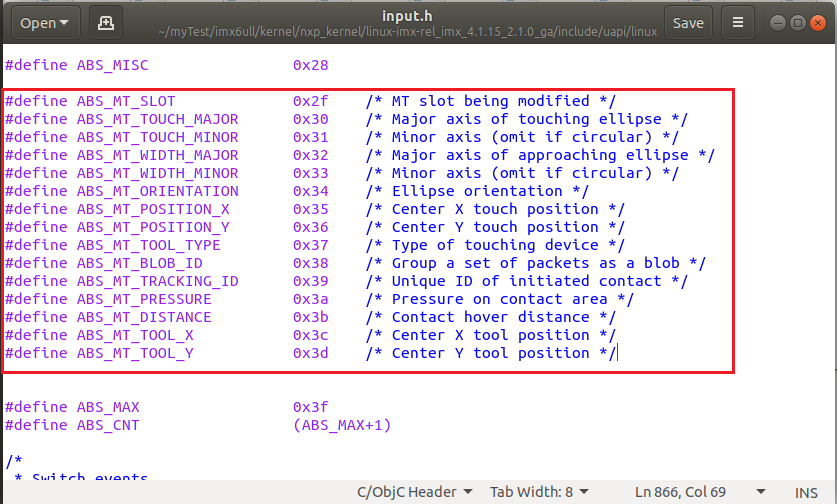Open the C/ObjC Header language dropdown
The width and height of the screenshot is (837, 504).
[x=414, y=492]
